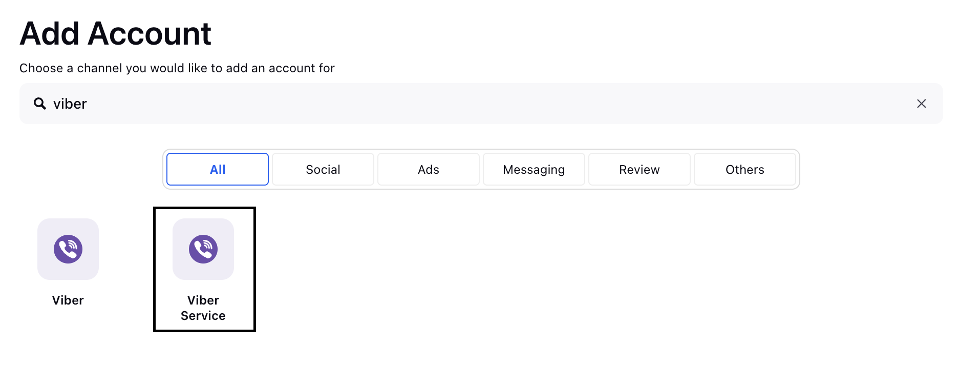Screen dimensions: 980x365
Task: Filter channels by Messaging
Action: (x=534, y=169)
